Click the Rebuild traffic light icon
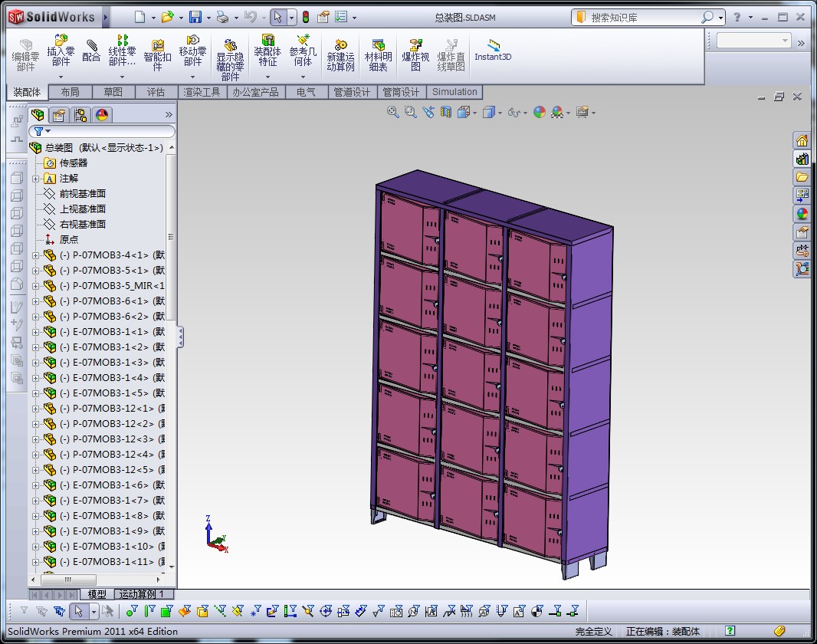This screenshot has width=817, height=644. [306, 17]
